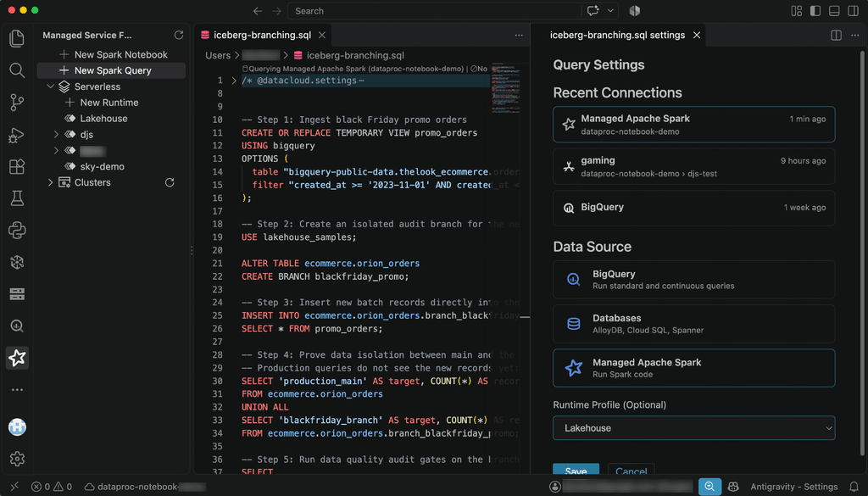Open the Extensions view
Screen dimensions: 868x496
tap(17, 167)
